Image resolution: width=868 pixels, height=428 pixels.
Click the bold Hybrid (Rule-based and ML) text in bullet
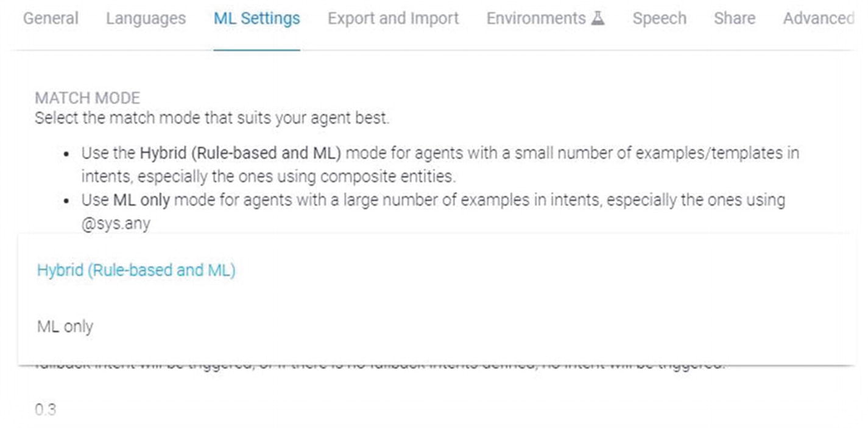(240, 153)
